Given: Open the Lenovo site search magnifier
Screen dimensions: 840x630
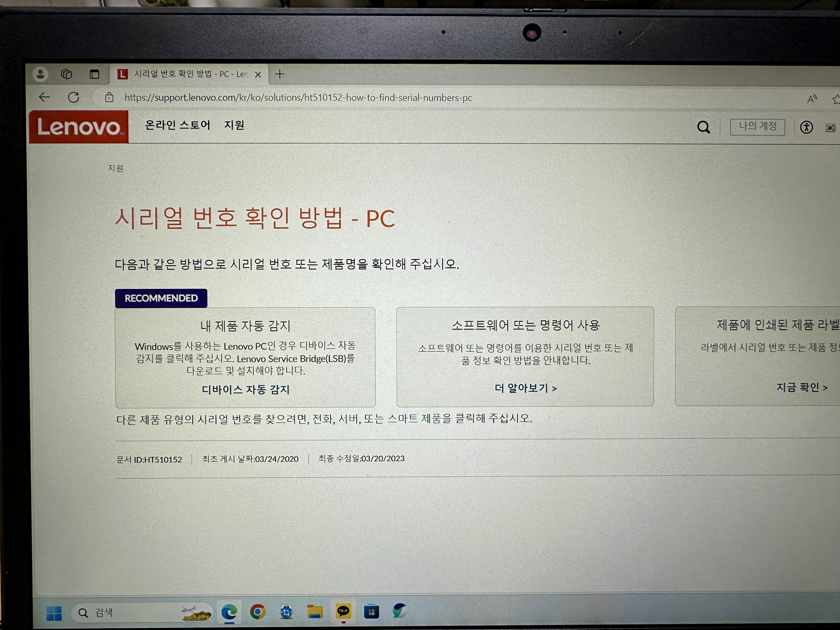Looking at the screenshot, I should 703,127.
